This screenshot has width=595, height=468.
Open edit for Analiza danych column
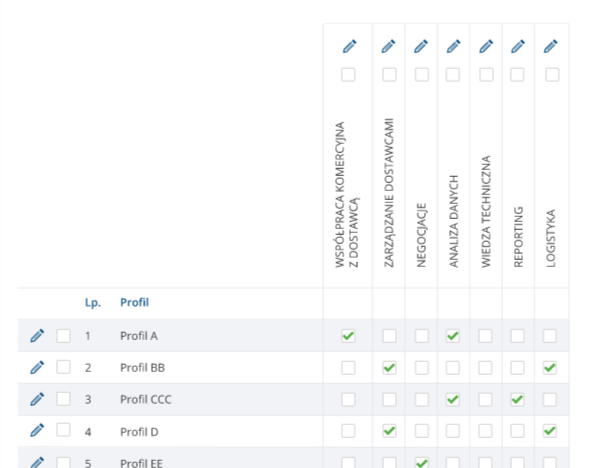[453, 46]
